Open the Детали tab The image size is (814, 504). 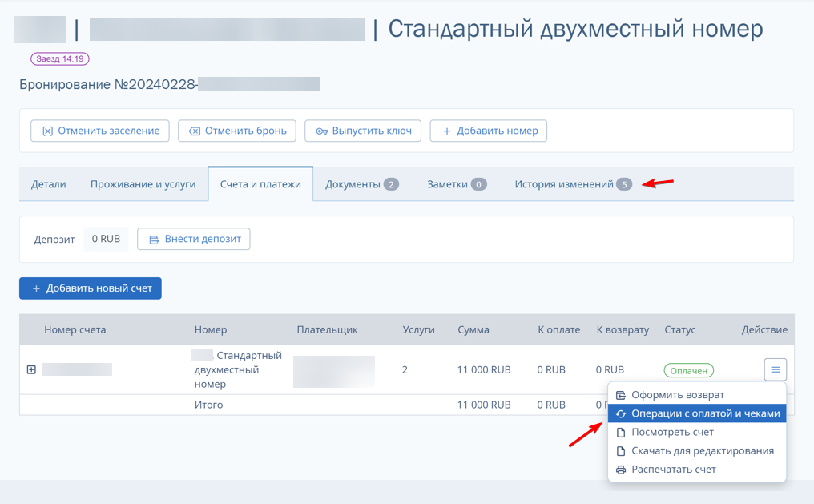(48, 184)
